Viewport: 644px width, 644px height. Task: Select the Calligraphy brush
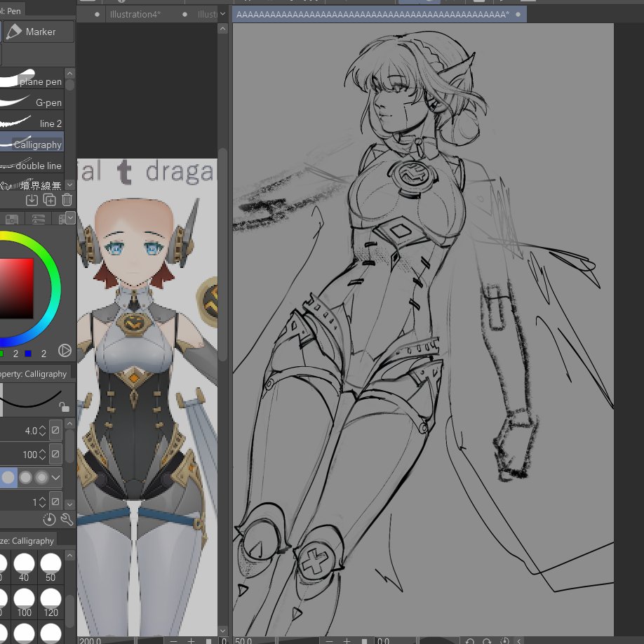tap(32, 142)
